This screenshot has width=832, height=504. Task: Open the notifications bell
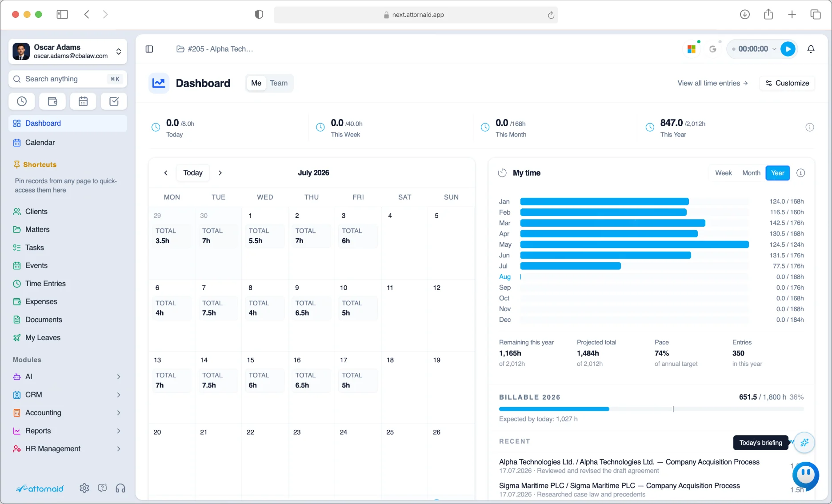tap(811, 49)
